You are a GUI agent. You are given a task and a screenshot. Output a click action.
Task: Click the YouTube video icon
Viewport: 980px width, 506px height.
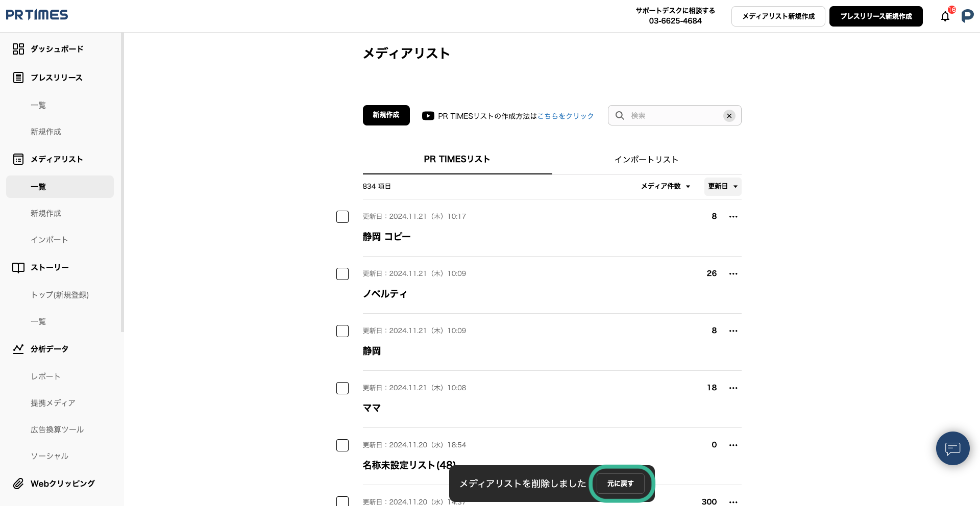point(428,116)
